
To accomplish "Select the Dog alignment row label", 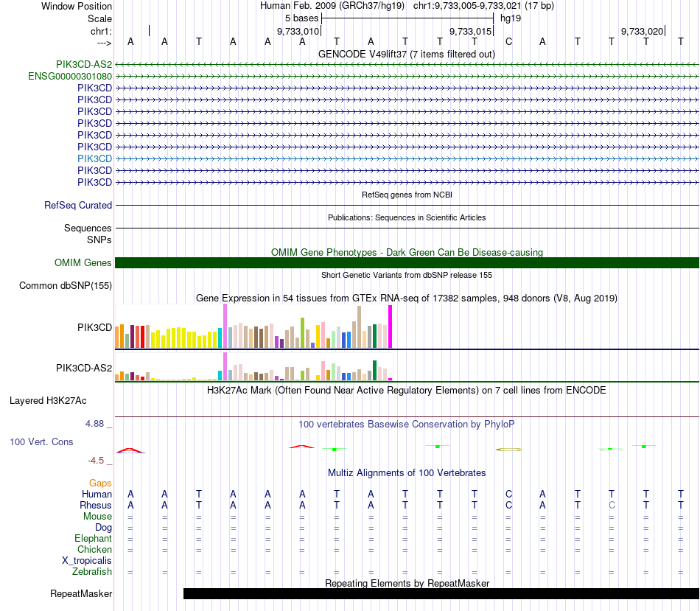I will tap(103, 528).
